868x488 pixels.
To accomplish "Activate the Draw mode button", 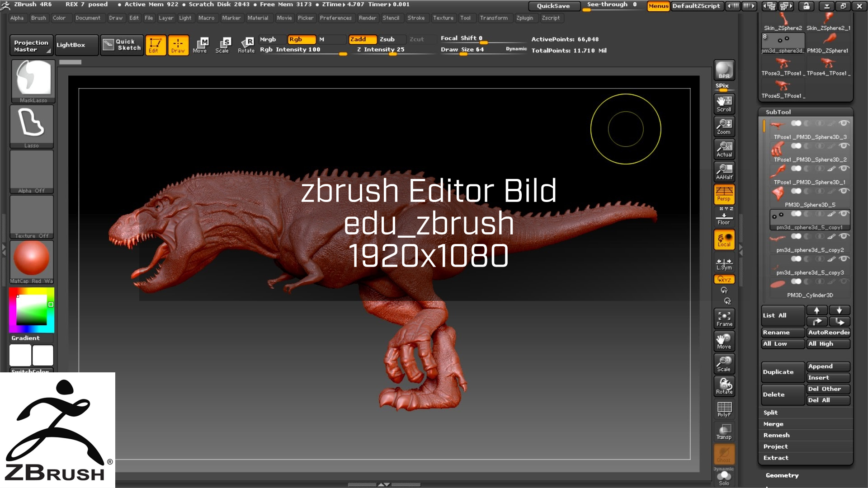I will tap(178, 45).
